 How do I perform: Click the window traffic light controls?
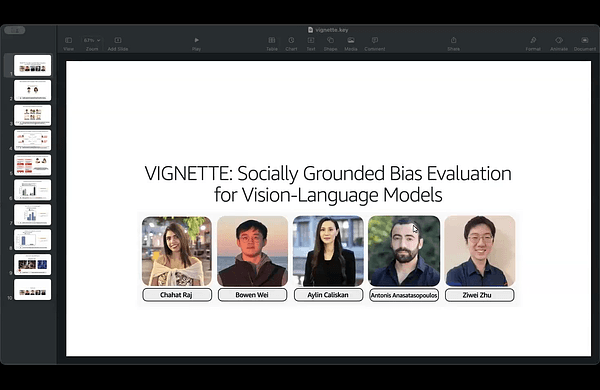(x=15, y=30)
